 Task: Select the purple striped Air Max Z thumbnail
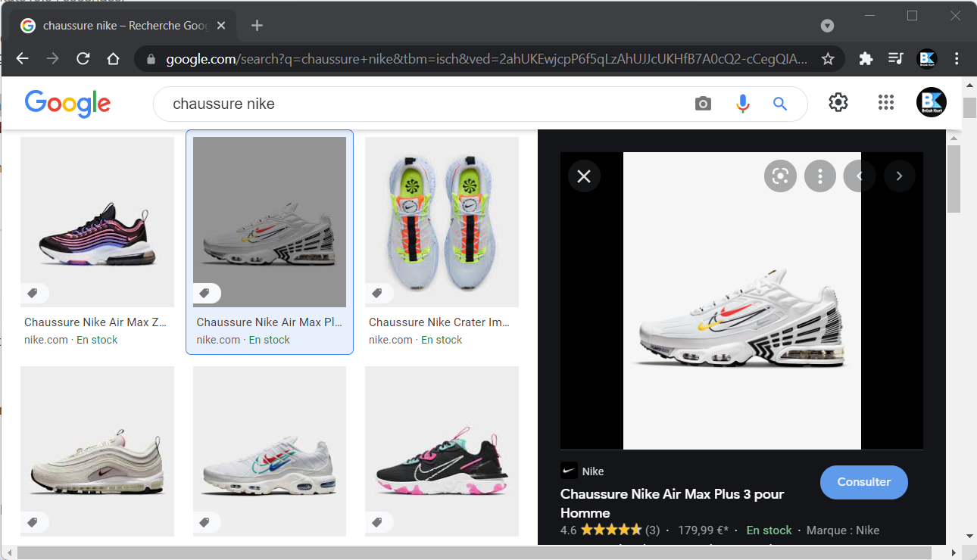97,222
